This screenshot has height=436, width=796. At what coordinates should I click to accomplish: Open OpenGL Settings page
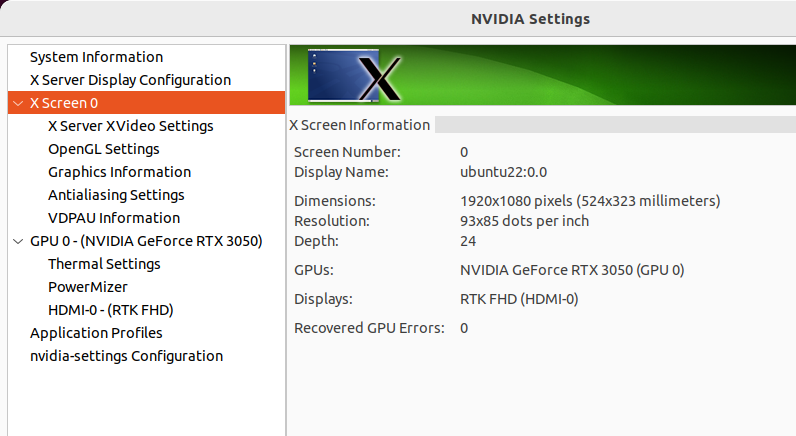click(x=104, y=149)
